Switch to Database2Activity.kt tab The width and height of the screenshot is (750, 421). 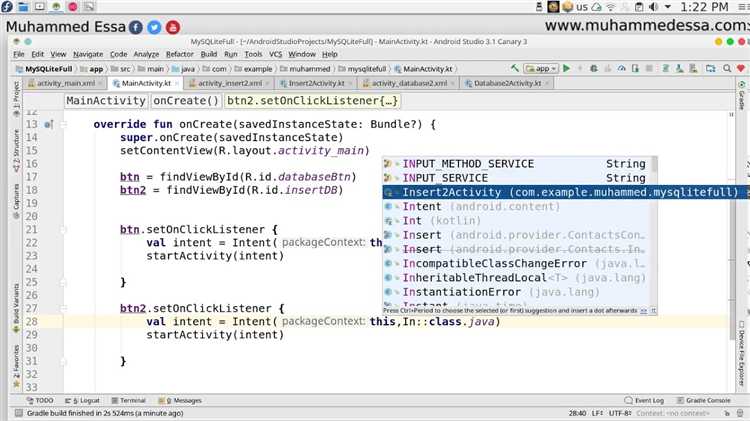tap(507, 83)
